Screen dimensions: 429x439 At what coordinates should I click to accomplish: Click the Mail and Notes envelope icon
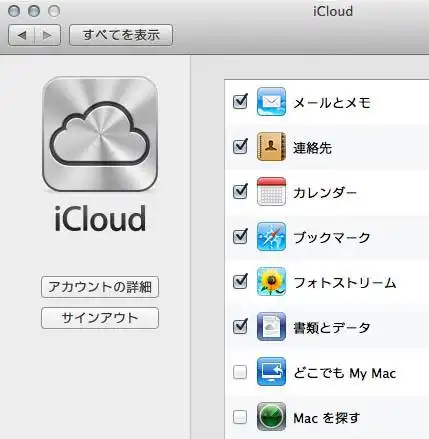[271, 102]
